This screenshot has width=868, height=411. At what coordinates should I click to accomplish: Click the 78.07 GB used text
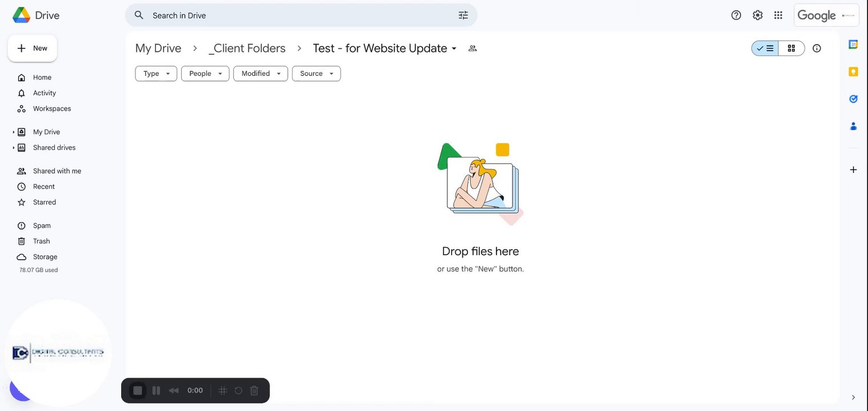(38, 270)
